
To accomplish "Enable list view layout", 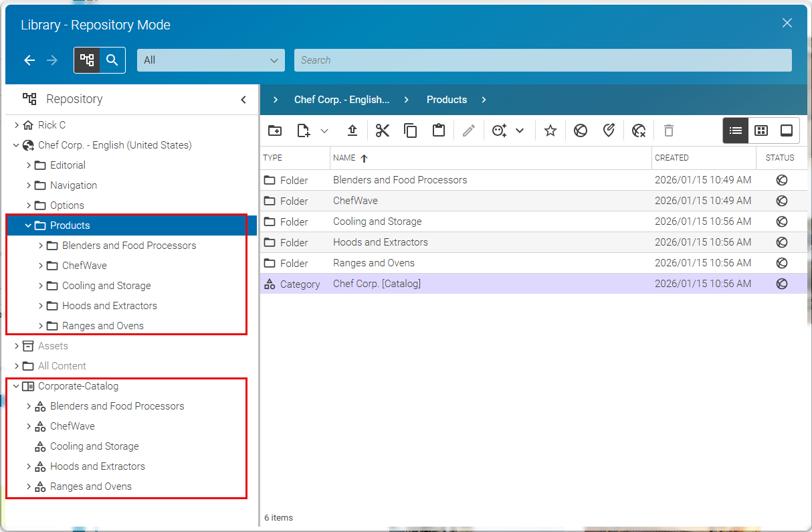I will pyautogui.click(x=736, y=130).
